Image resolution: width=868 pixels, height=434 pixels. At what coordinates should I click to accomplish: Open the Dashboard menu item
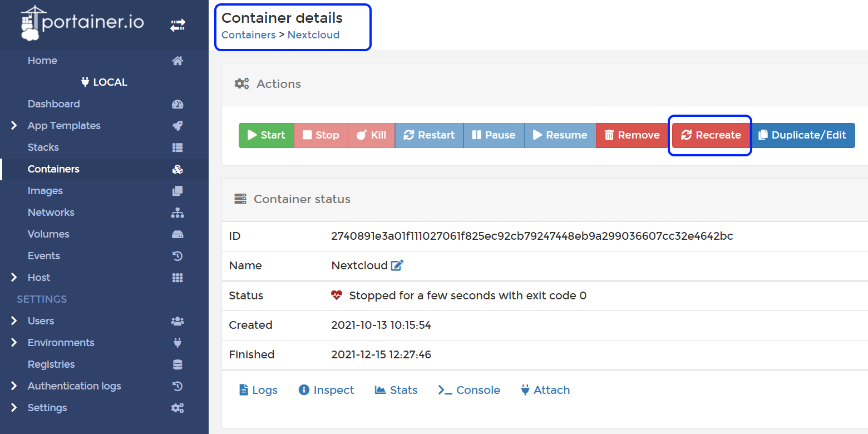click(x=104, y=104)
